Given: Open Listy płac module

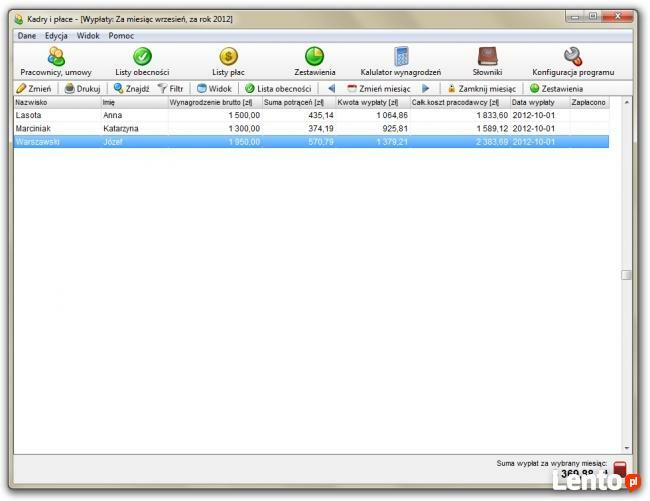Looking at the screenshot, I should tap(228, 62).
